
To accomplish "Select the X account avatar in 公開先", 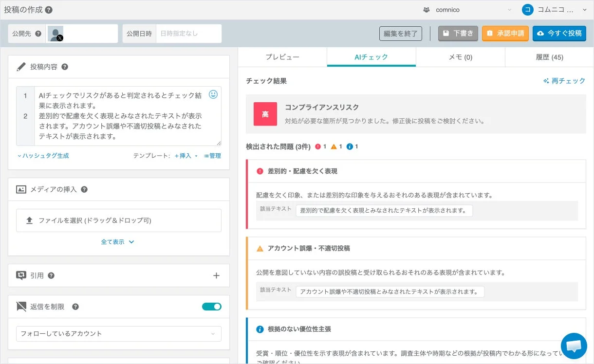I will tap(56, 34).
